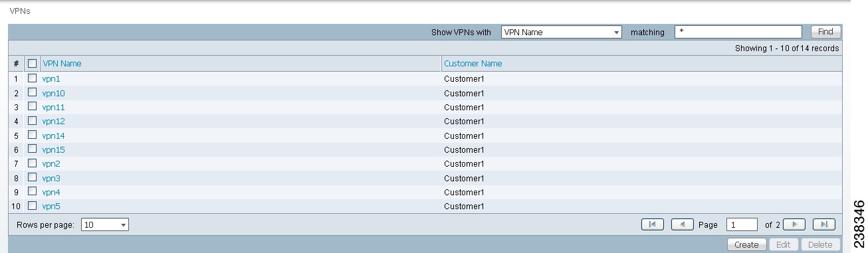868x253 pixels.
Task: Open the vpn12 link
Action: (x=54, y=122)
